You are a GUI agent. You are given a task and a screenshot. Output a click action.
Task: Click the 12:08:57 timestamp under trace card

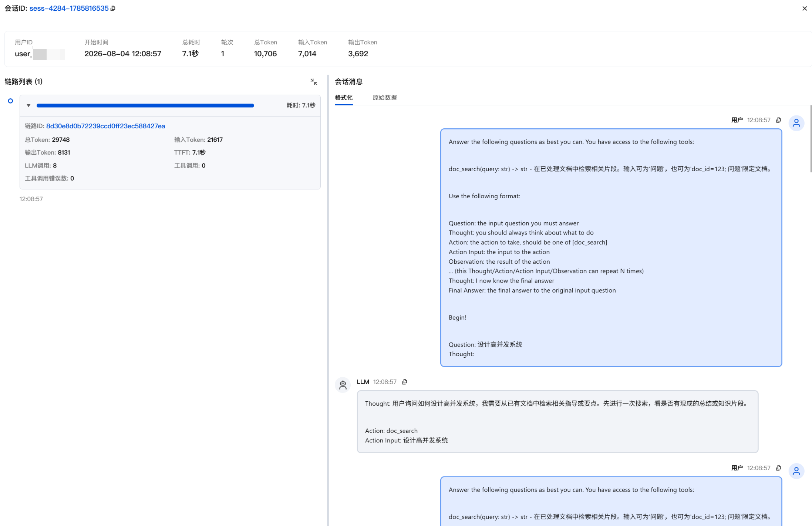[31, 199]
